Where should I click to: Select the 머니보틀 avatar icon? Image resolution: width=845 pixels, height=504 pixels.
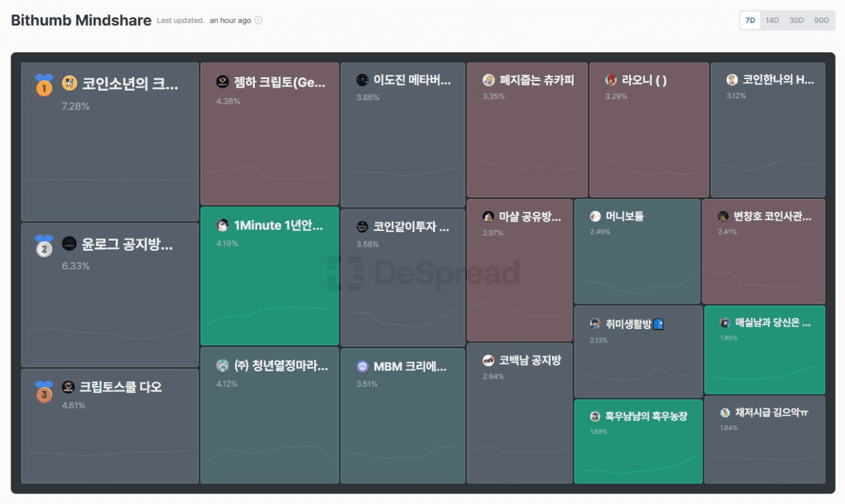pos(595,216)
